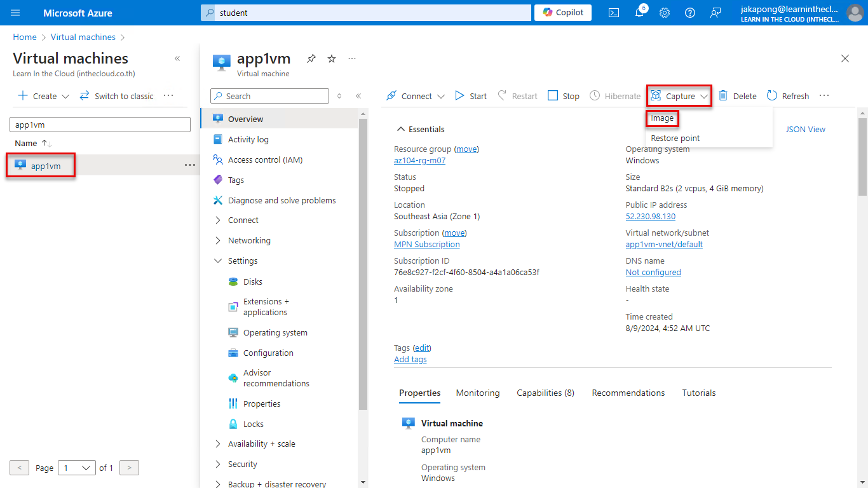868x488 pixels.
Task: Switch to the Capabilities (8) tab
Action: click(545, 393)
